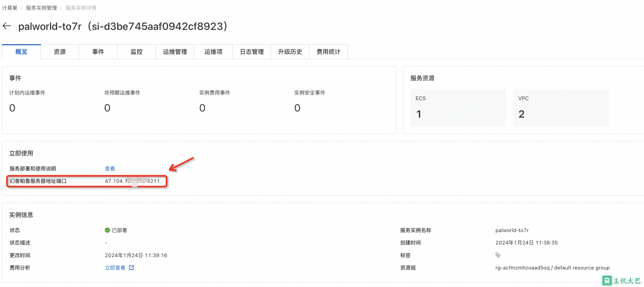
Task: Switch to the 监控 tab
Action: point(136,52)
